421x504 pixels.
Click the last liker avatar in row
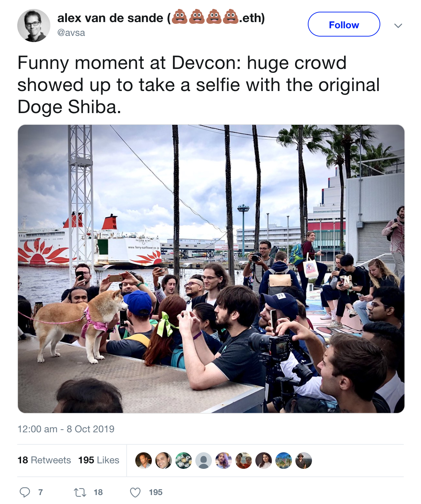(304, 461)
